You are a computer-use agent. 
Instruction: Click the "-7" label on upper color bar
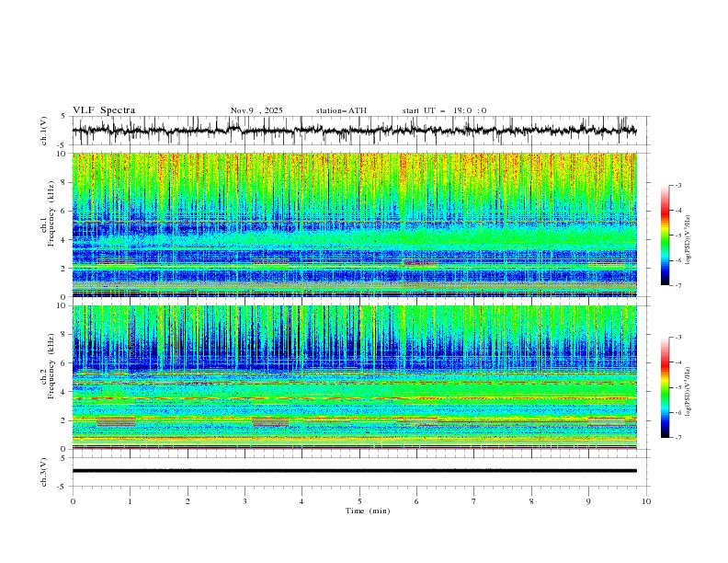(x=677, y=285)
